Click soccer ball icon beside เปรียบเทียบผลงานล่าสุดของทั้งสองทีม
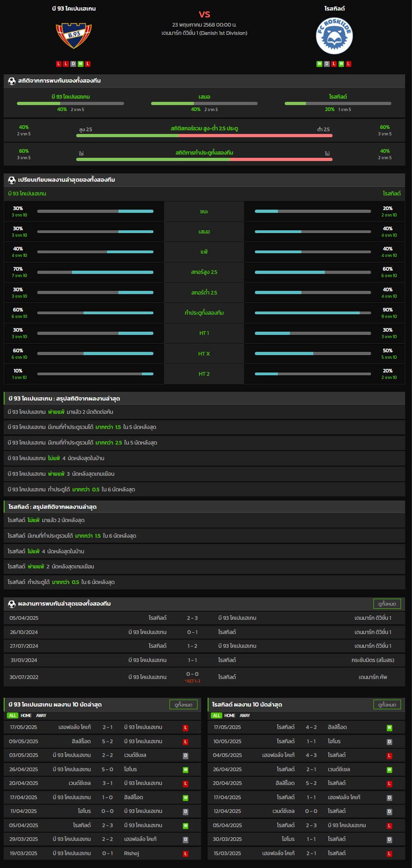 point(12,180)
